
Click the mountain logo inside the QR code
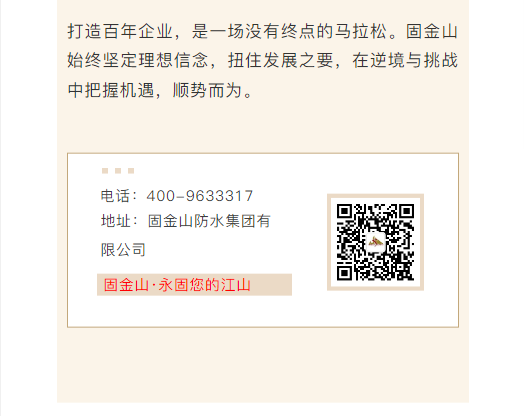[375, 242]
